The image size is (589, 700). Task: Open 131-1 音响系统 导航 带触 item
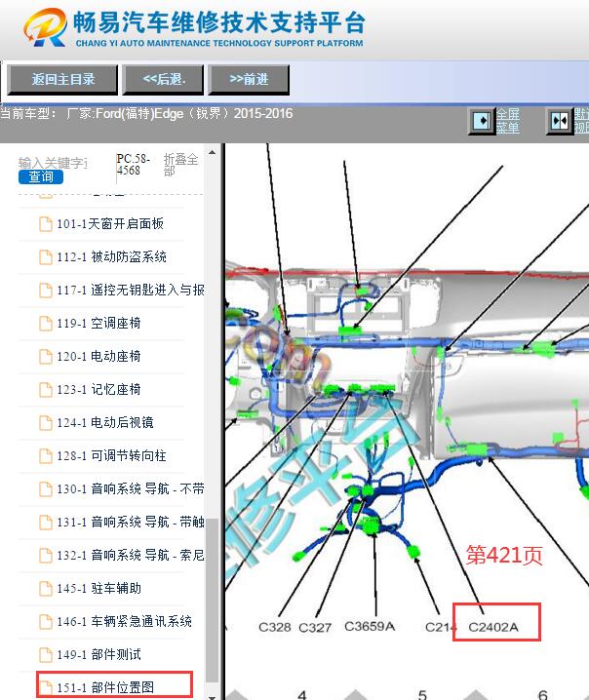click(131, 522)
